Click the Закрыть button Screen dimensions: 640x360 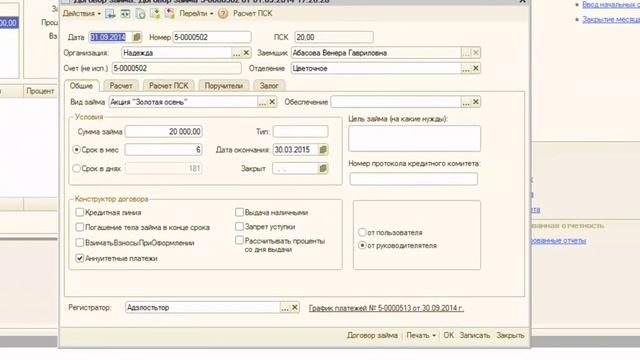coord(510,335)
